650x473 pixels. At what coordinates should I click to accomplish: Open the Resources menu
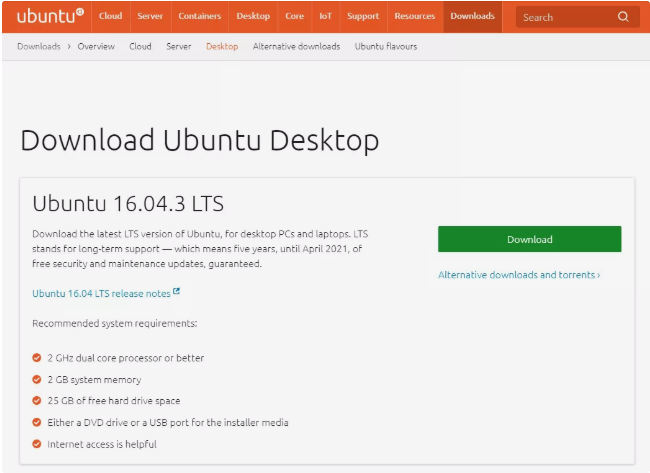click(x=415, y=16)
